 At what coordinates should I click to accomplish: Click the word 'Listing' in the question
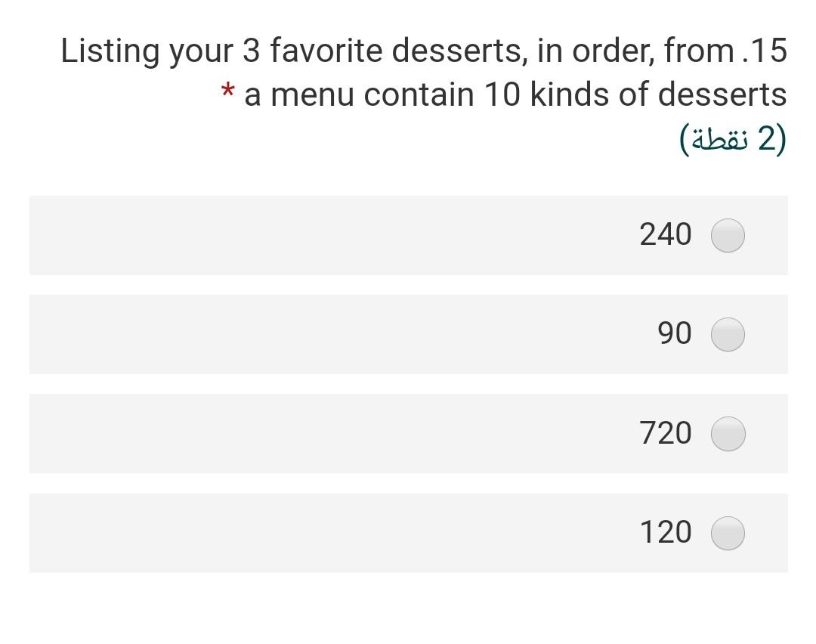pyautogui.click(x=110, y=51)
